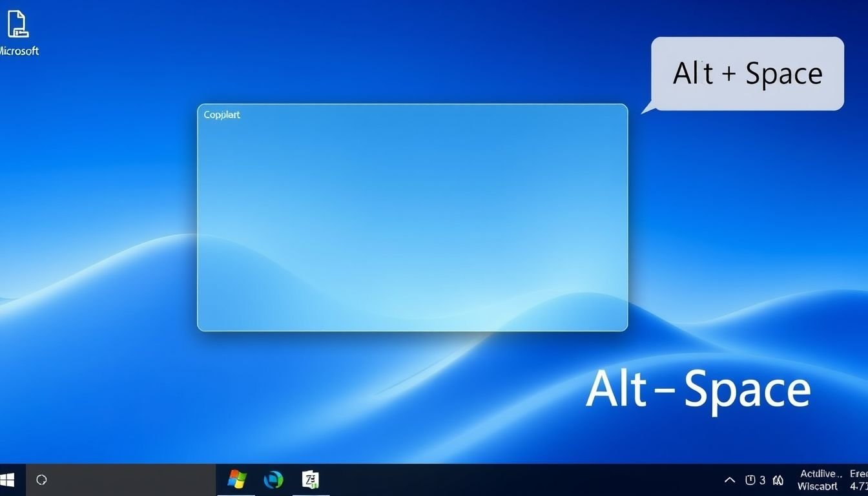Select the Wiscabrt tray label
Screen dimensions: 868x496
click(818, 486)
